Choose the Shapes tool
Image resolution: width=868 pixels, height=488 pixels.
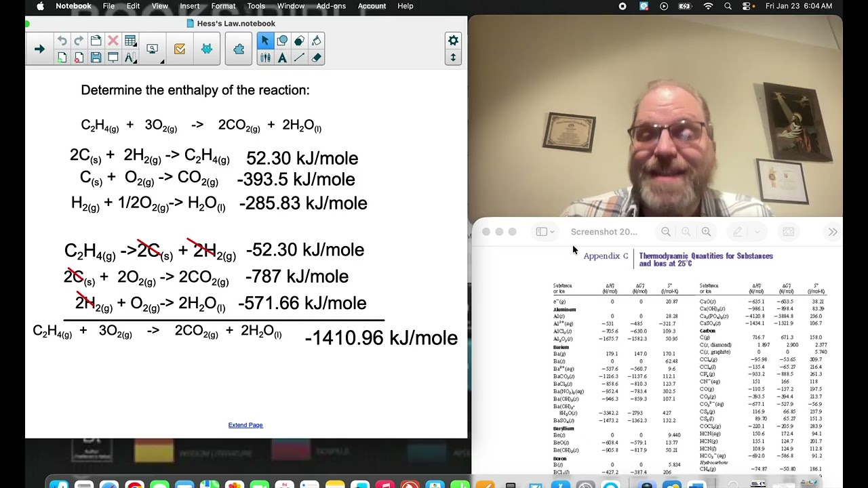282,41
